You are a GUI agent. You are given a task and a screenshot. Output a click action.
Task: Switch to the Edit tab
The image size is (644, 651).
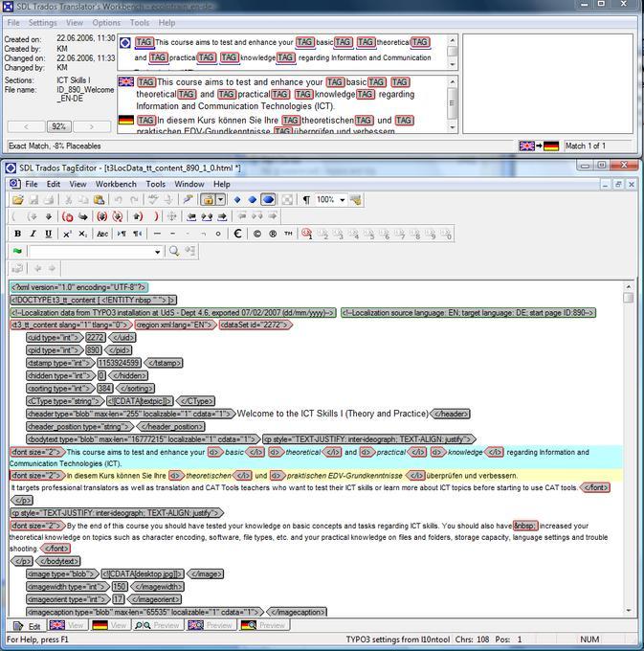click(x=27, y=626)
